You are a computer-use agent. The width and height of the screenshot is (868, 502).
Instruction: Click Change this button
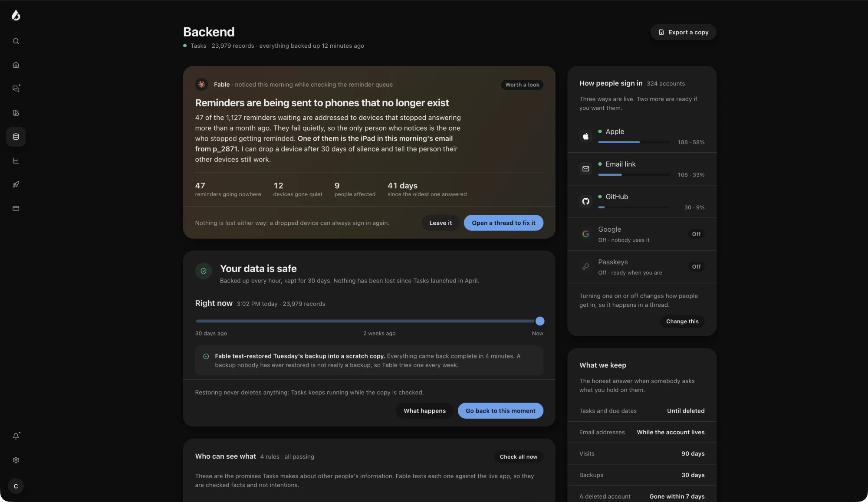(x=682, y=322)
